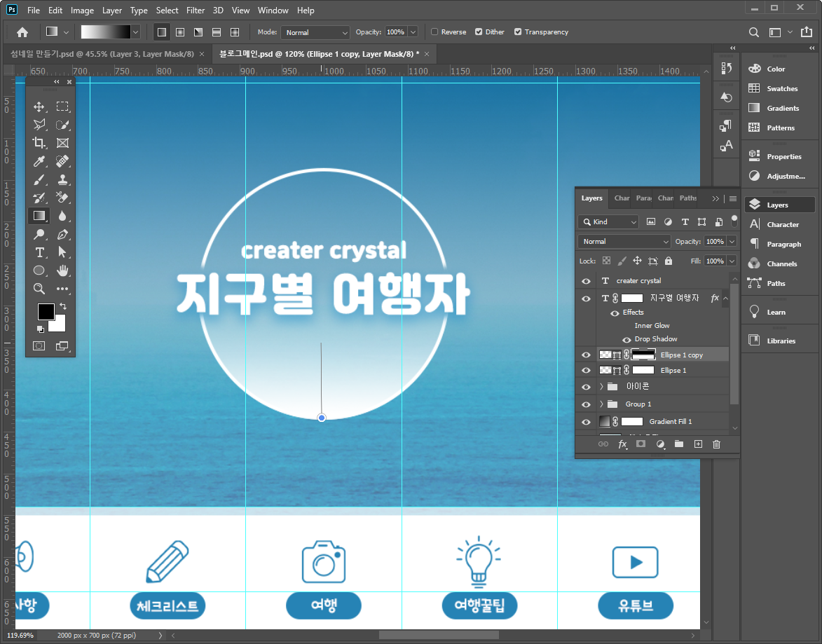
Task: Select the Blur tool
Action: point(62,216)
